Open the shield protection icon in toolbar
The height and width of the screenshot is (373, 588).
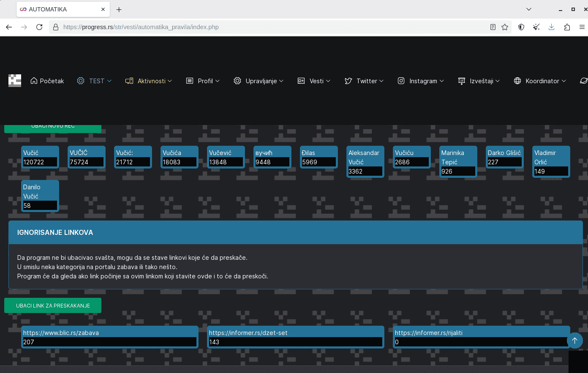[x=521, y=27]
